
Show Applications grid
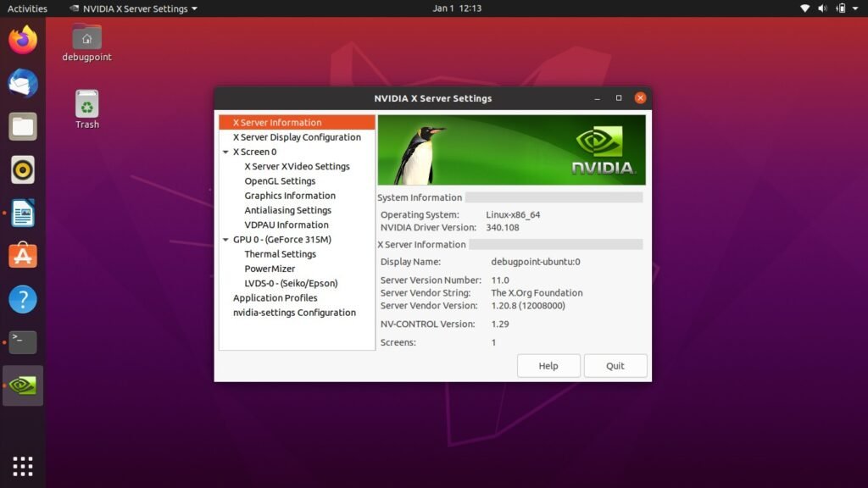point(23,467)
